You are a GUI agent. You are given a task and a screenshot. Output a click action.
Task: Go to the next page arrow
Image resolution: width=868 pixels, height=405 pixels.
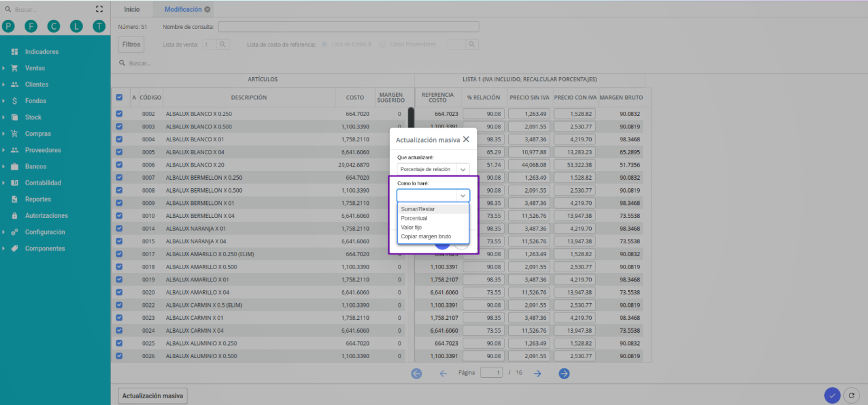(x=537, y=374)
